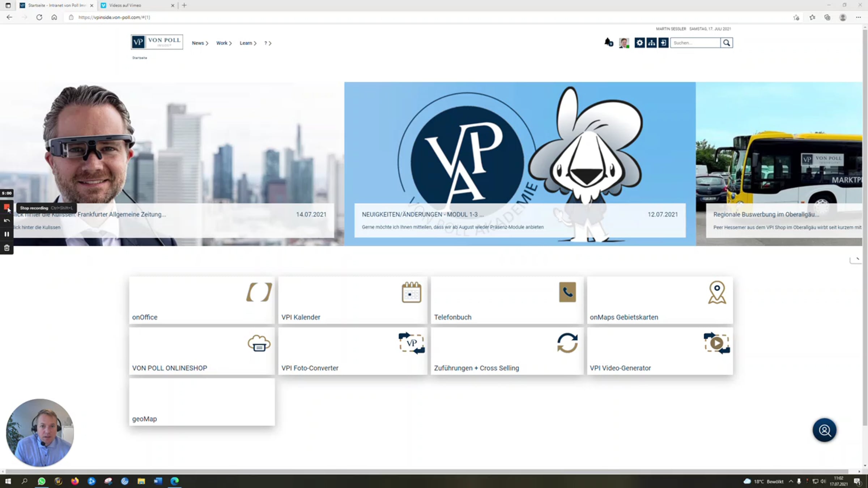
Task: Open File Explorer from the taskbar
Action: (x=141, y=481)
